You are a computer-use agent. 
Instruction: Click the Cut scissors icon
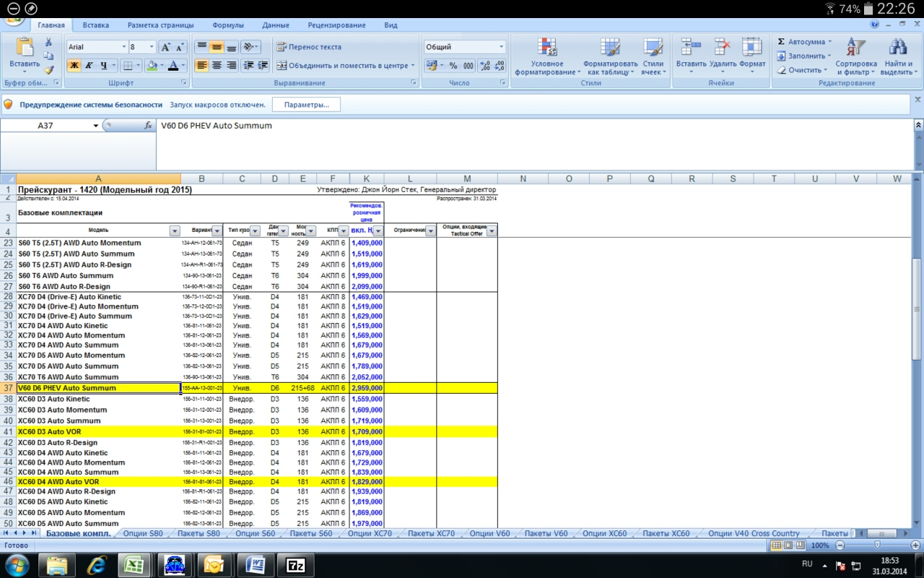coord(48,43)
